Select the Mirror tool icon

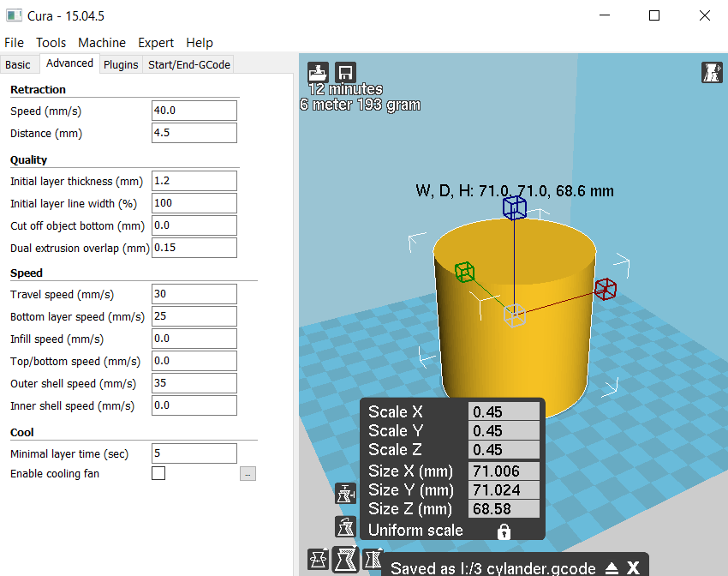click(373, 559)
